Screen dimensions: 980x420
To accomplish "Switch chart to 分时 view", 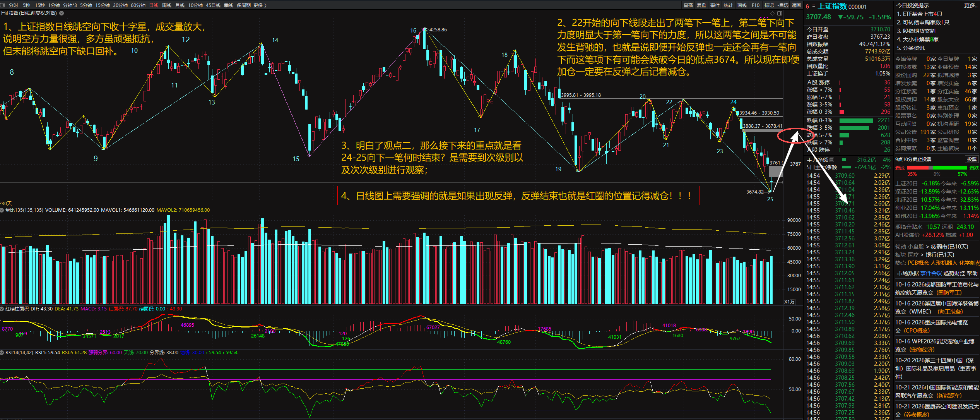I will click(x=14, y=5).
